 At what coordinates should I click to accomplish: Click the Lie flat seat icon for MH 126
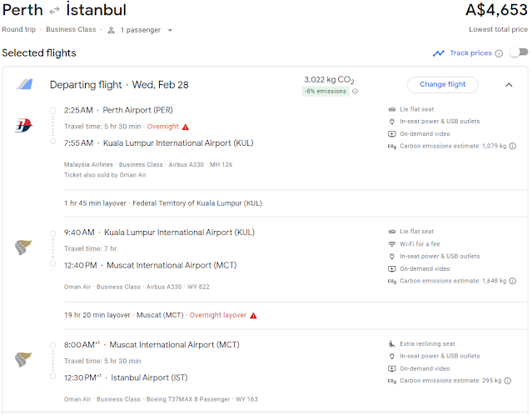click(x=392, y=109)
